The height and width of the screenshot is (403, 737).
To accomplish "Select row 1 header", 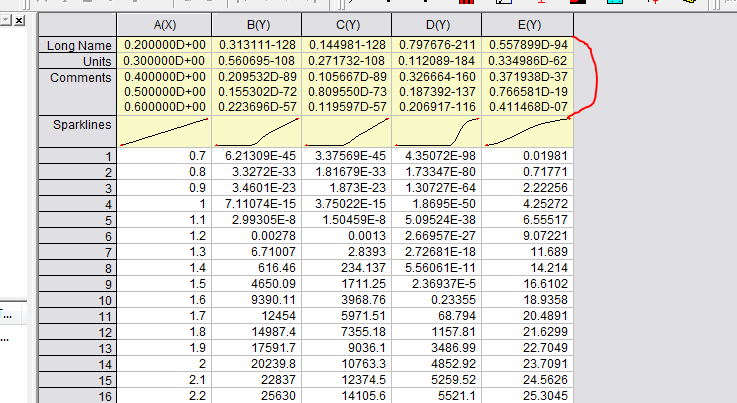I will (x=78, y=156).
